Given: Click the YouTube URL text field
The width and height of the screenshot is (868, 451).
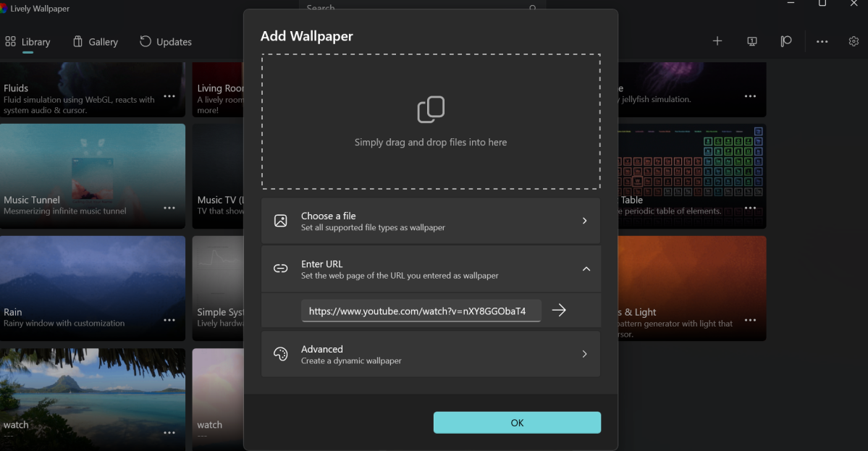Looking at the screenshot, I should coord(421,311).
